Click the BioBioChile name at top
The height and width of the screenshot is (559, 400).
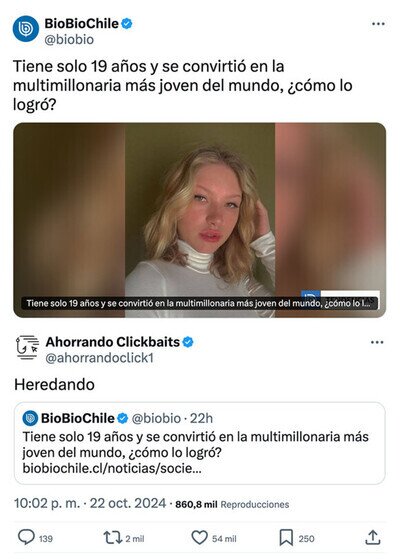coord(82,24)
